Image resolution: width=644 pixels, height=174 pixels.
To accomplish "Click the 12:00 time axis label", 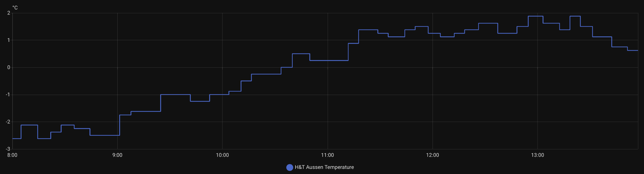I will pos(432,155).
